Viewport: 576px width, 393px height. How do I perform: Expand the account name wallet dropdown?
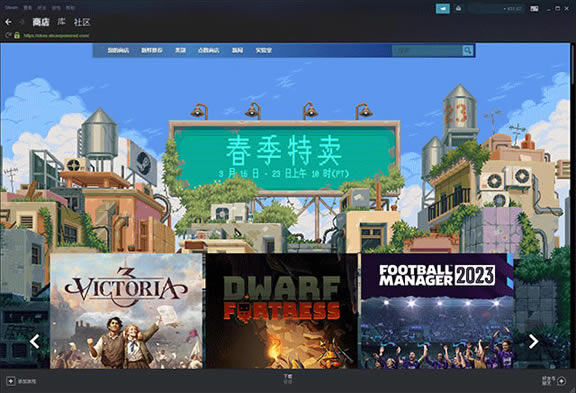(x=496, y=8)
